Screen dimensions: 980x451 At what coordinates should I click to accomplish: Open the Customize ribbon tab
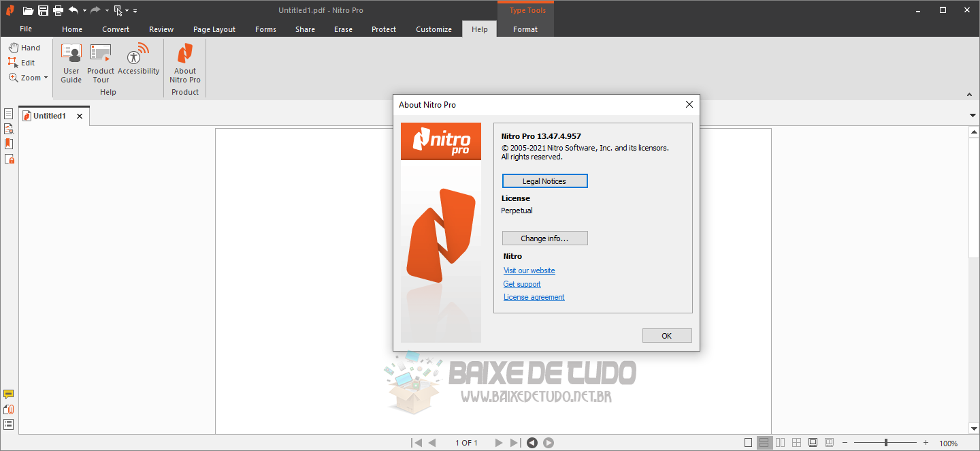(434, 29)
